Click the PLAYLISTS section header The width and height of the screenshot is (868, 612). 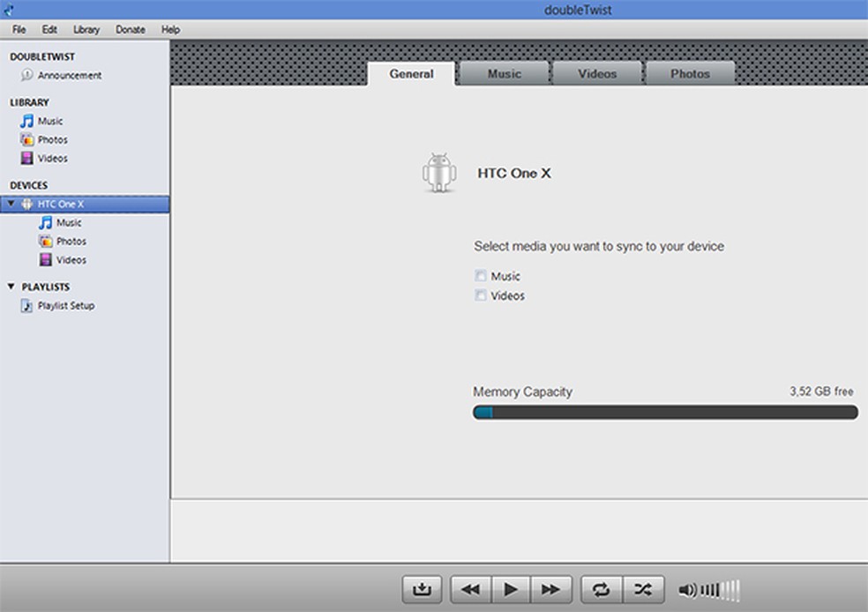45,287
